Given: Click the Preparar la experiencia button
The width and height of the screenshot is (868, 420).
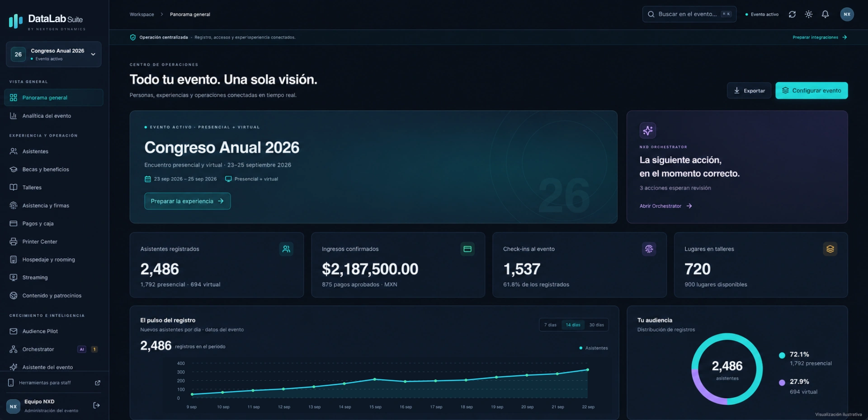Looking at the screenshot, I should click(x=187, y=201).
